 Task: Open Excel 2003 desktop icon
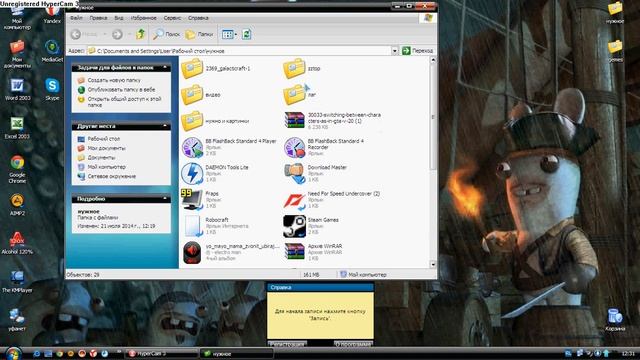coord(17,128)
